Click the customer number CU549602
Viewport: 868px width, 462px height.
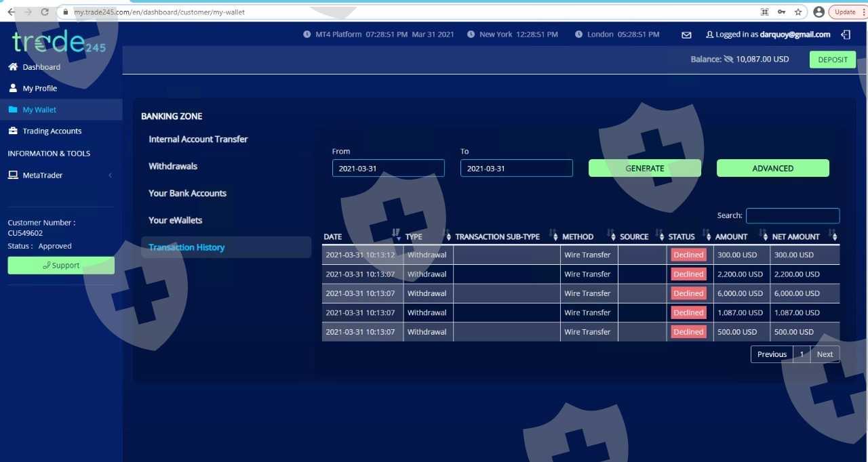point(25,233)
